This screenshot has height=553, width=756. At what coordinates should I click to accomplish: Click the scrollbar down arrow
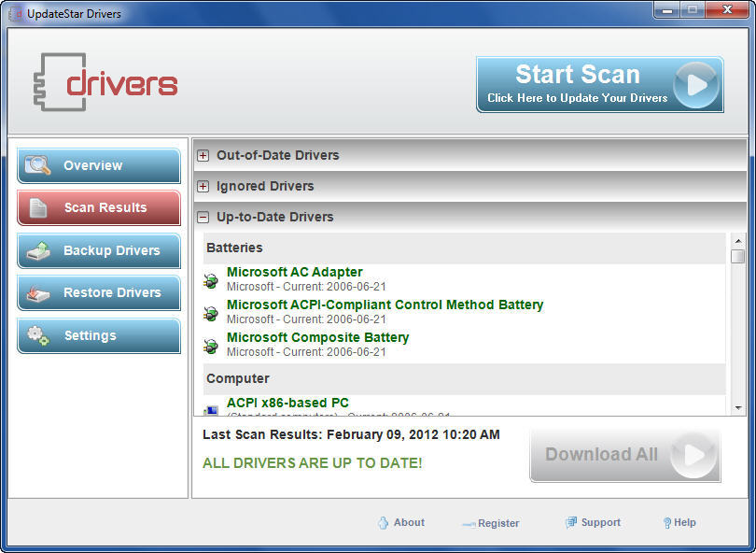(x=738, y=408)
